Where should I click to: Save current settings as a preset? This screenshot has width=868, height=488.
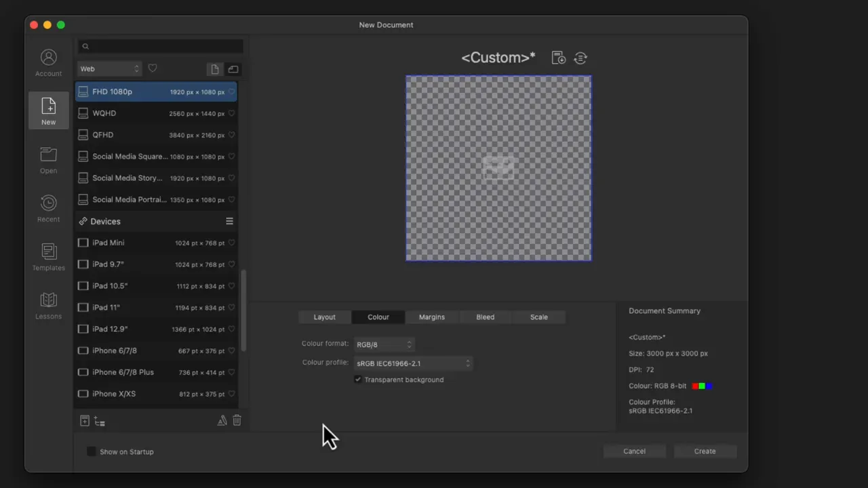tap(558, 58)
